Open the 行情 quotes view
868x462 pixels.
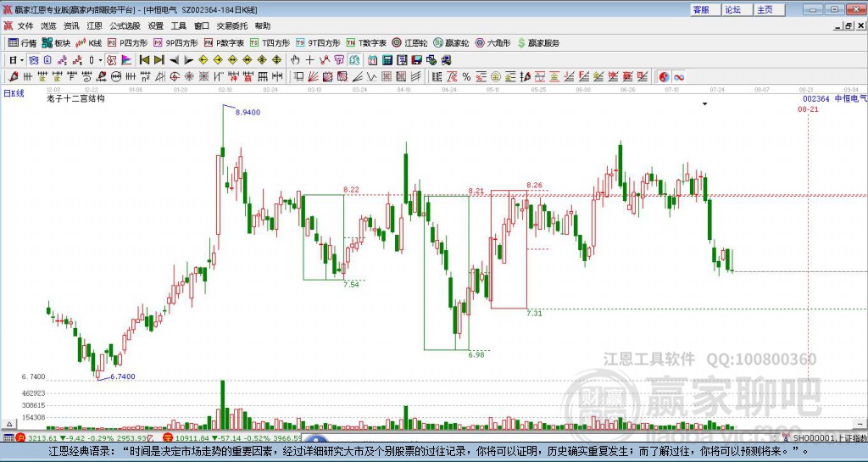coord(22,42)
